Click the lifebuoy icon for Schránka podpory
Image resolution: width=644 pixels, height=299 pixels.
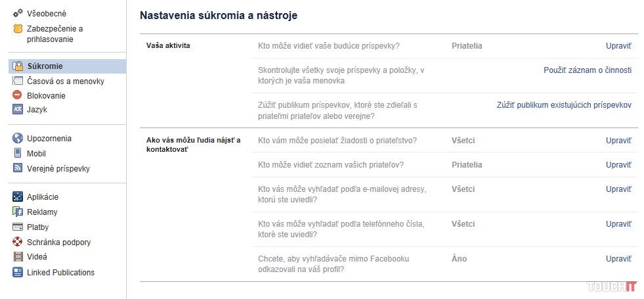(x=18, y=242)
